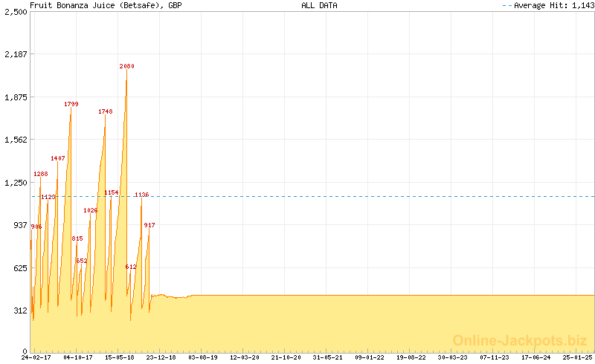595x364 pixels.
Task: Click the 24-02-17 date on x-axis
Action: [36, 357]
